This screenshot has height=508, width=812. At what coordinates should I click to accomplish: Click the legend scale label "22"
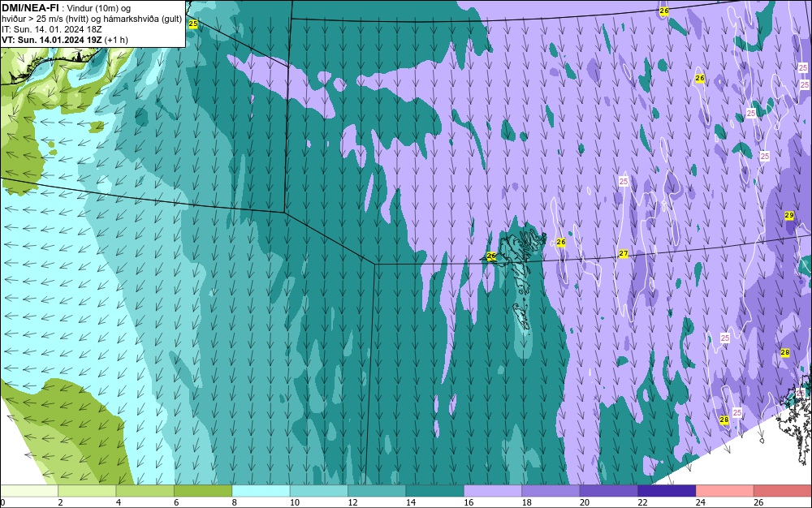point(642,502)
